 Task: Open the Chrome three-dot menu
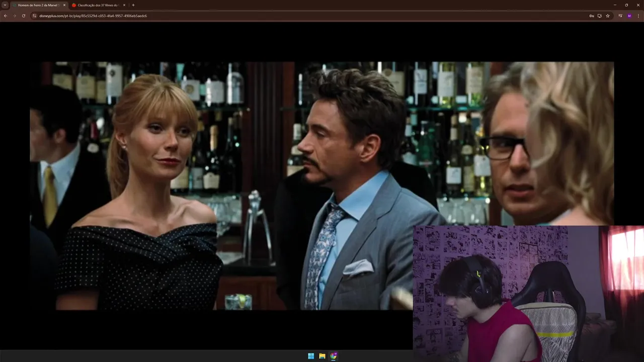pos(638,16)
